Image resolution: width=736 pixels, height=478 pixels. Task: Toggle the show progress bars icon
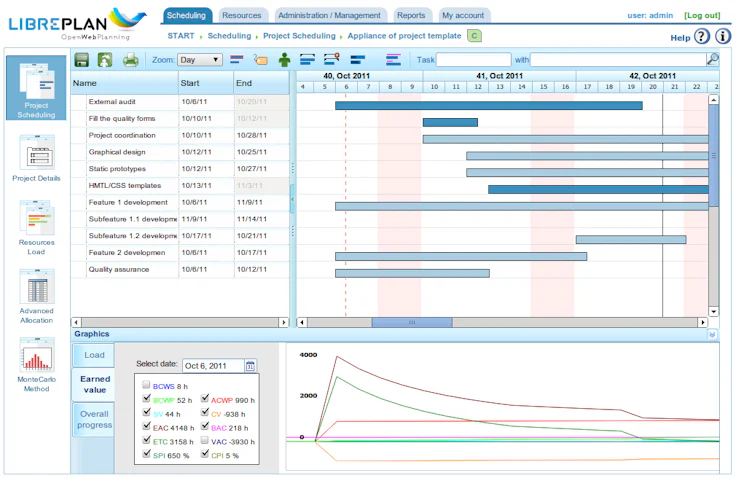358,60
